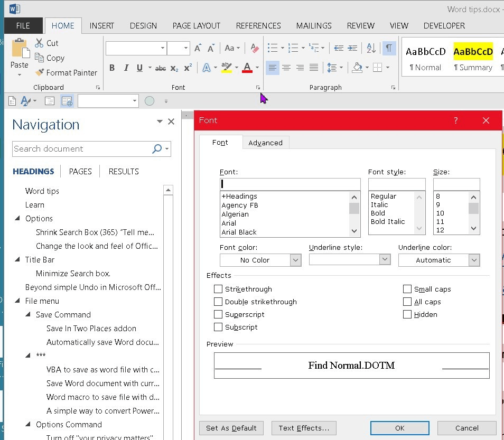Image resolution: width=504 pixels, height=440 pixels.
Task: Open ribbon font size combo box arrow
Action: point(186,48)
